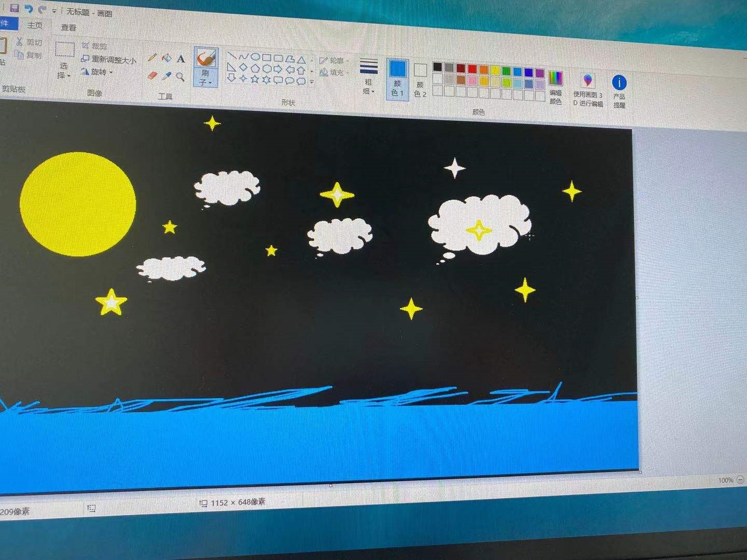Pick the Diamond shape
This screenshot has height=560, width=747.
click(243, 67)
